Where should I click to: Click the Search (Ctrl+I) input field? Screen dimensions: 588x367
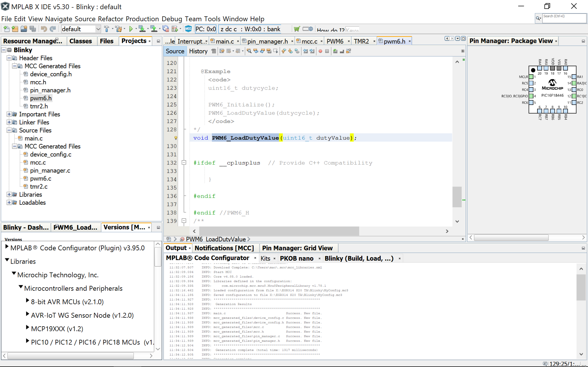pyautogui.click(x=564, y=18)
